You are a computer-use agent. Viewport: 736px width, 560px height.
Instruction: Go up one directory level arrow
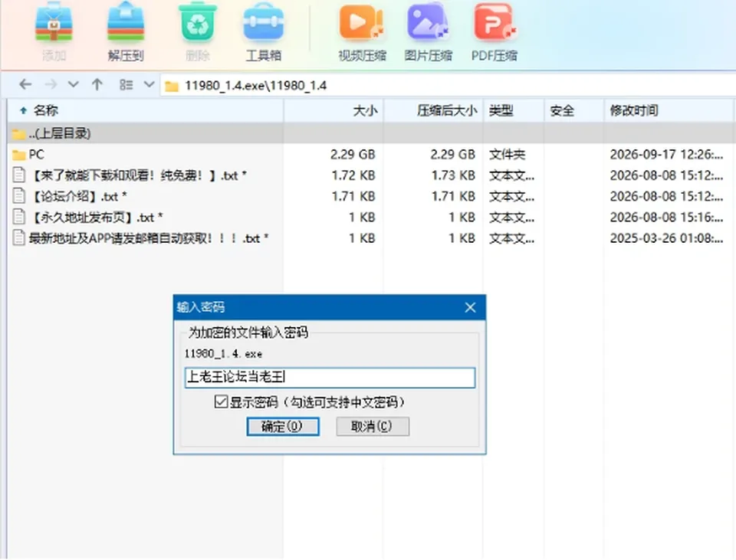(x=97, y=84)
